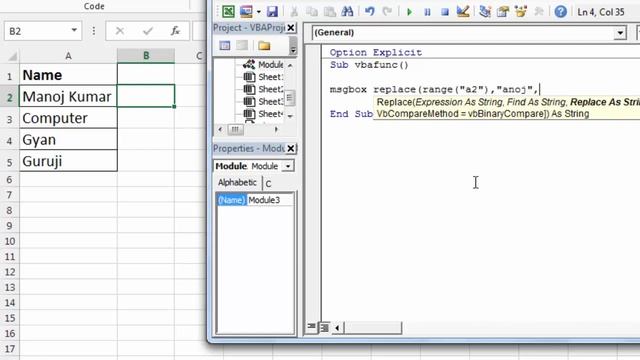Click the Paste icon
This screenshot has width=640, height=360.
pyautogui.click(x=329, y=11)
